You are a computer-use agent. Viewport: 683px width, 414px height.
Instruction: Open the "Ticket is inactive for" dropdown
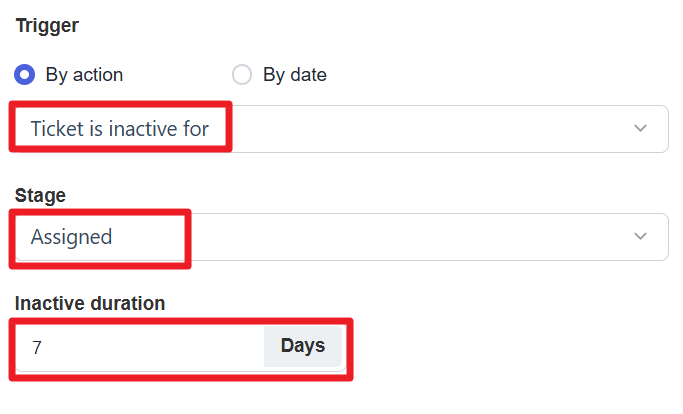(338, 129)
